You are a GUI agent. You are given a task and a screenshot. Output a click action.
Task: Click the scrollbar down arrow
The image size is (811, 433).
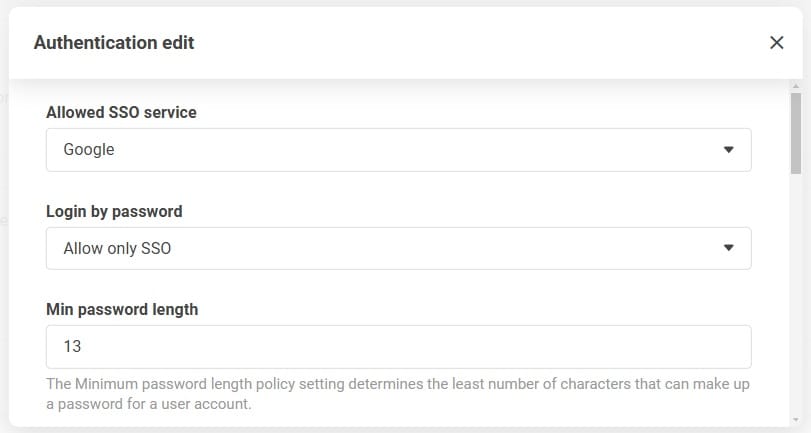[x=796, y=421]
